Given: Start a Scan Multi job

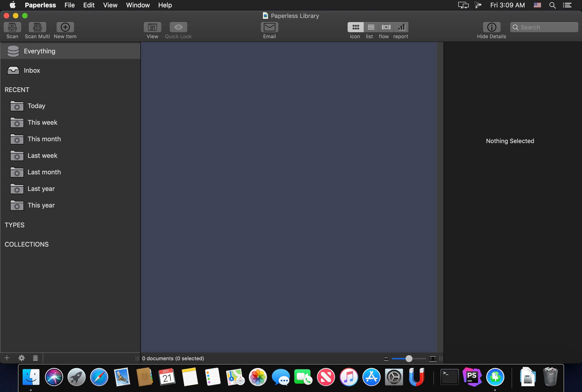Looking at the screenshot, I should [x=37, y=27].
